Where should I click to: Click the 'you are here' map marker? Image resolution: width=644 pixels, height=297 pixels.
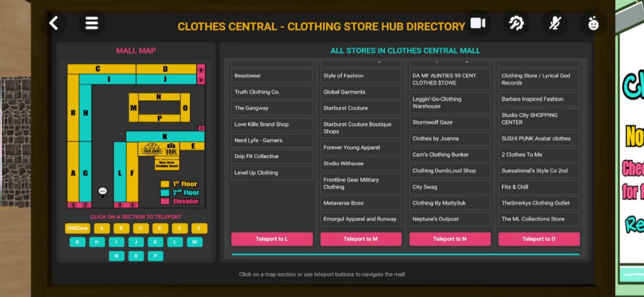pyautogui.click(x=103, y=191)
